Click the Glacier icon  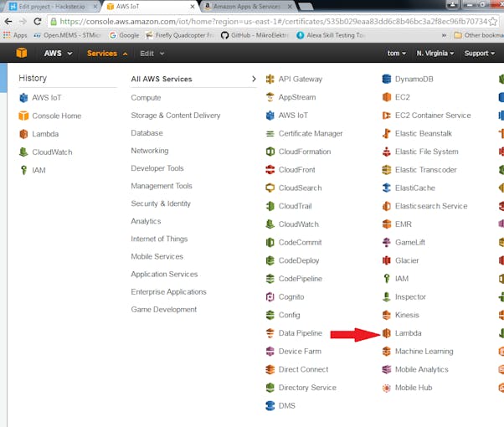[387, 260]
